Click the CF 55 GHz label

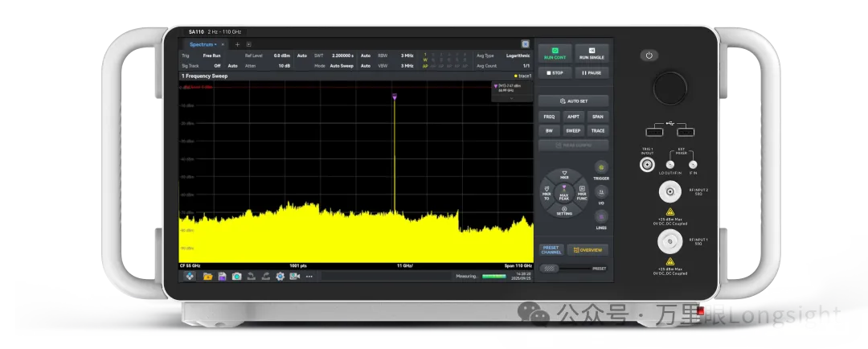(191, 266)
